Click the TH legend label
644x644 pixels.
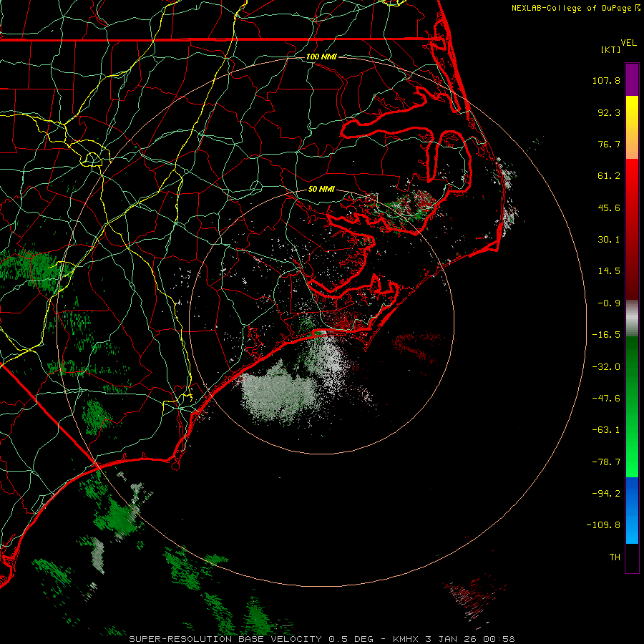(x=615, y=557)
